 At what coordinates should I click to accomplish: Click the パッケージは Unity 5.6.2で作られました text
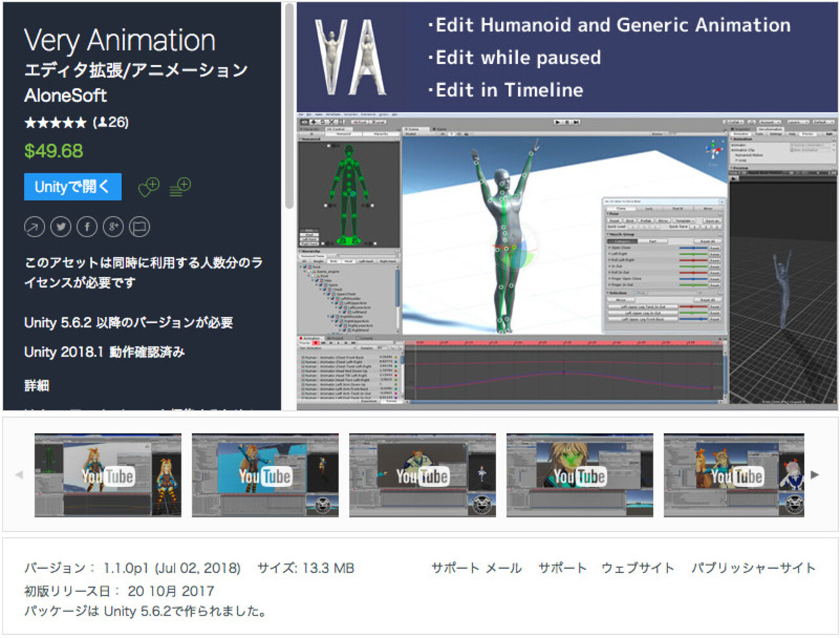tap(145, 611)
